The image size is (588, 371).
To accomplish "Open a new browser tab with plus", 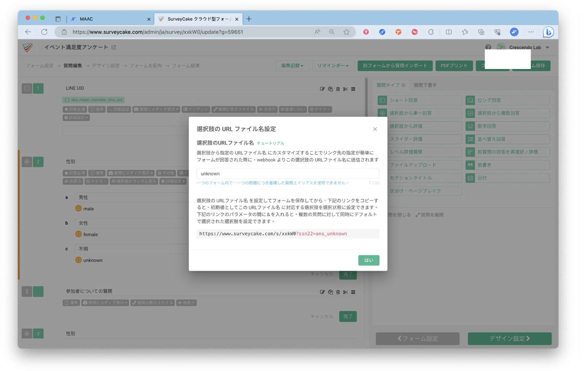I will pyautogui.click(x=249, y=19).
